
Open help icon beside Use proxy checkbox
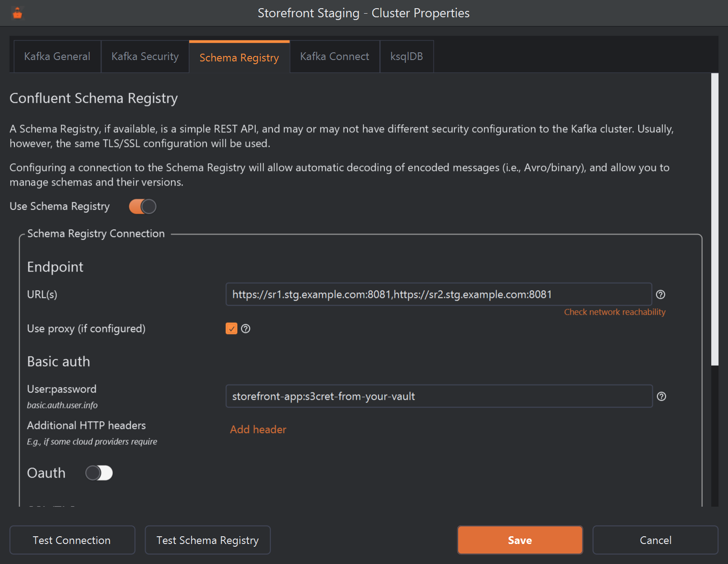(x=246, y=329)
